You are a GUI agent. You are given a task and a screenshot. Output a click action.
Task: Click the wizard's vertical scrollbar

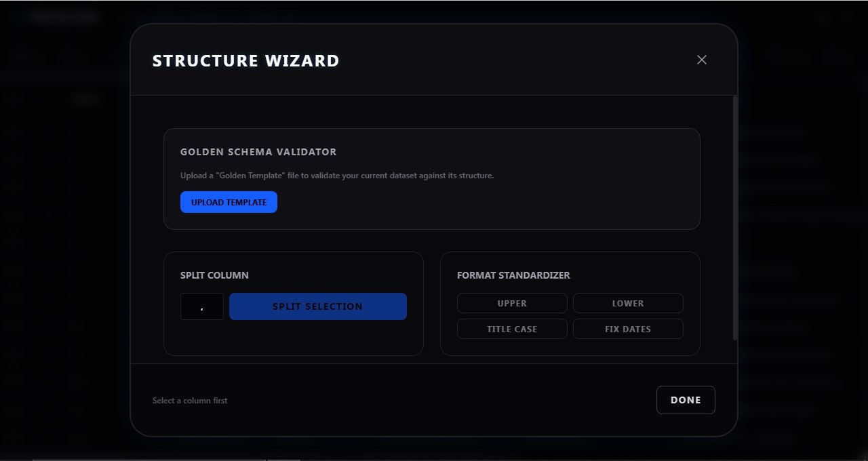734,217
